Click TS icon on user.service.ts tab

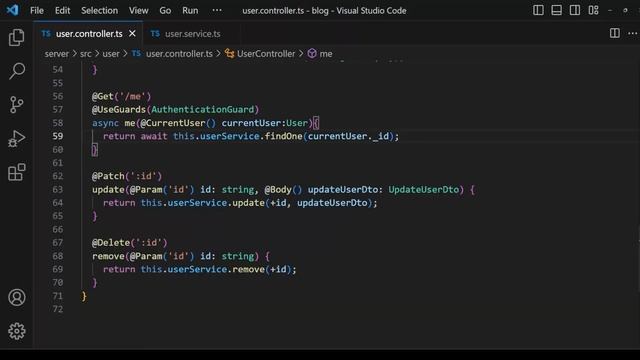(x=155, y=33)
